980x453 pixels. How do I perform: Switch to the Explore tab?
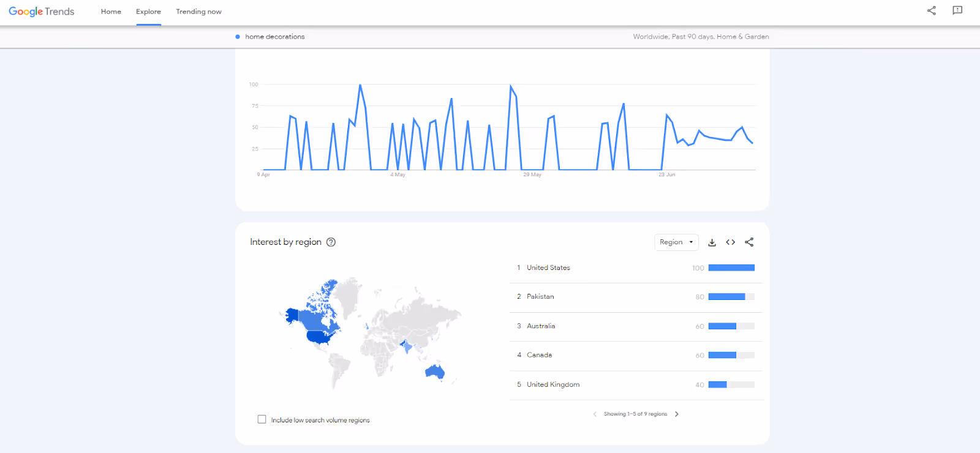(148, 12)
